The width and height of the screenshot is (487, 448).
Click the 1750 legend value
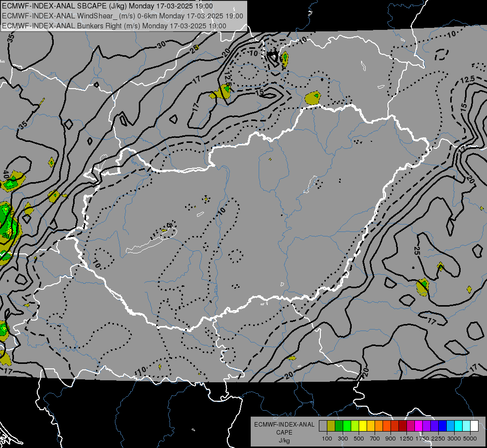[422, 439]
